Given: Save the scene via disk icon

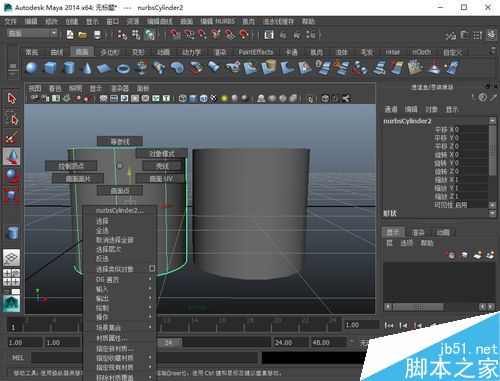Looking at the screenshot, I should point(97,34).
